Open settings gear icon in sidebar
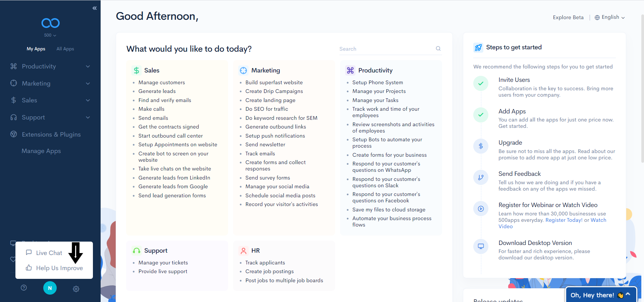 [76, 289]
